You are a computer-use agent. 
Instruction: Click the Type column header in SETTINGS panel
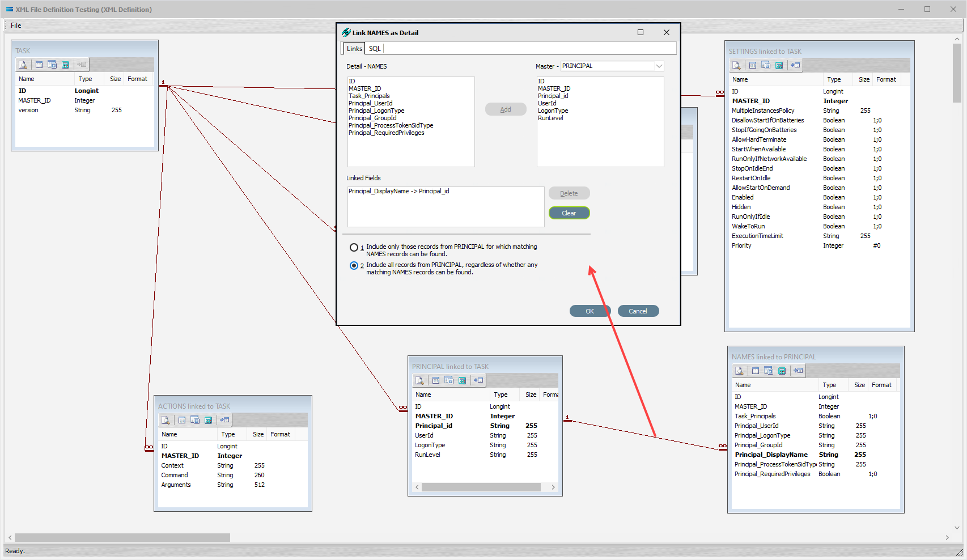pos(838,80)
